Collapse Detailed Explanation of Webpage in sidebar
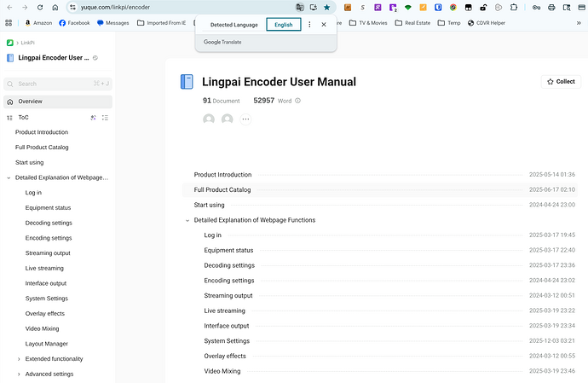Screen dimensions: 588x383 9,178
